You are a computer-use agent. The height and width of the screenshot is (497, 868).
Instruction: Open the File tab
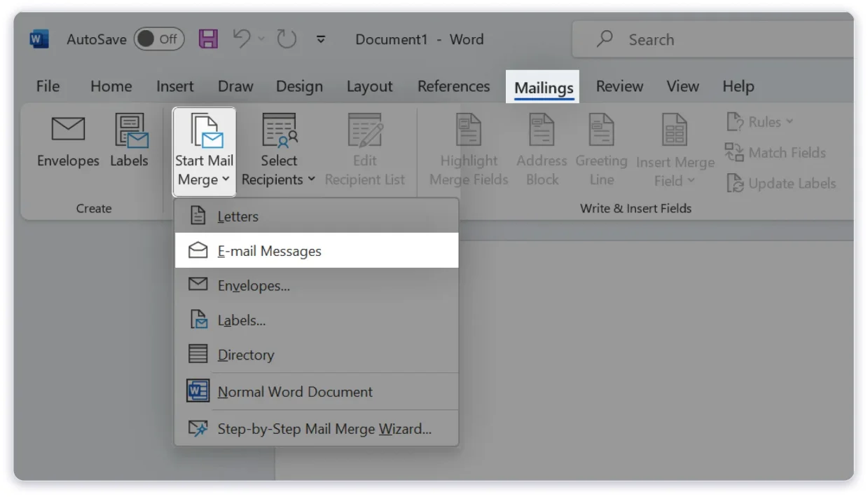(48, 86)
